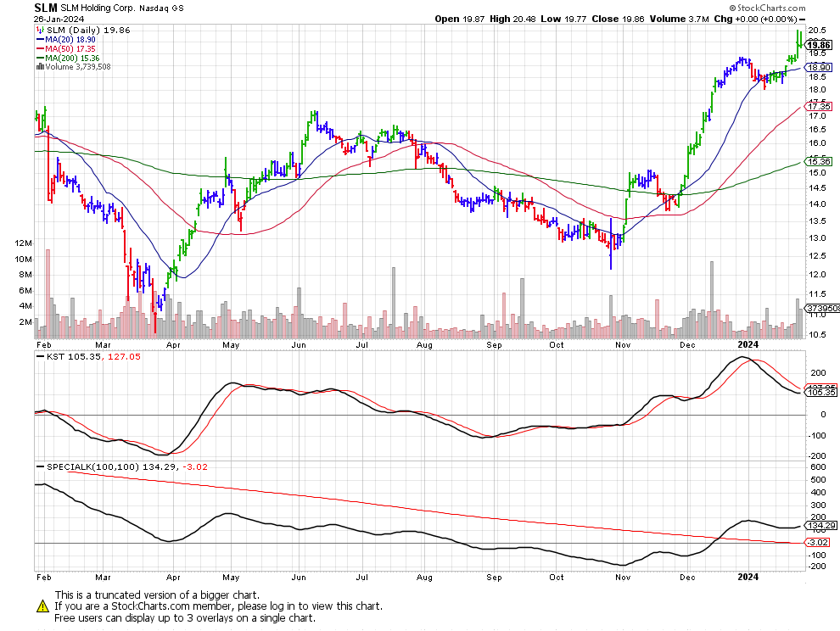Click the boxed 134.29 SPECIALK value tag
Viewport: 840px width, 631px height.
coord(821,526)
